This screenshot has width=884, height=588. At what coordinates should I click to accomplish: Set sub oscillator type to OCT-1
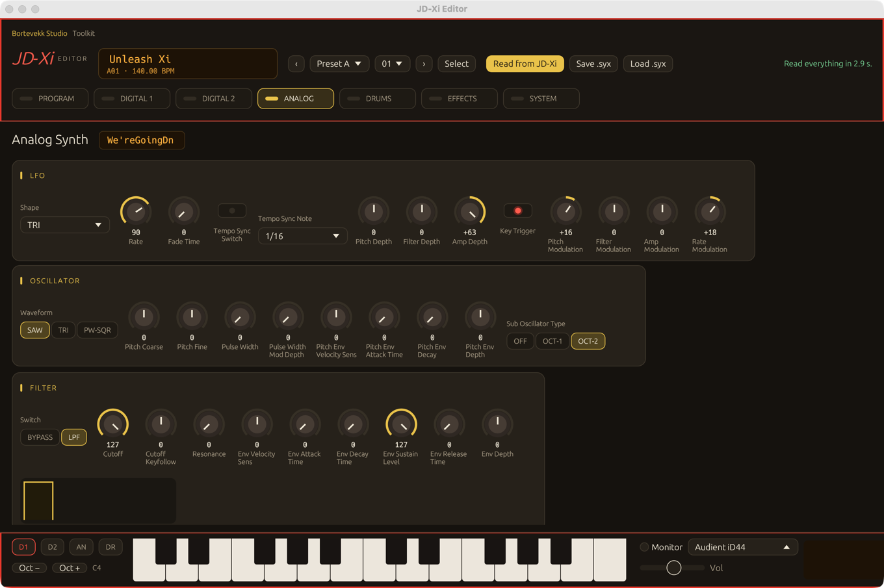tap(552, 341)
